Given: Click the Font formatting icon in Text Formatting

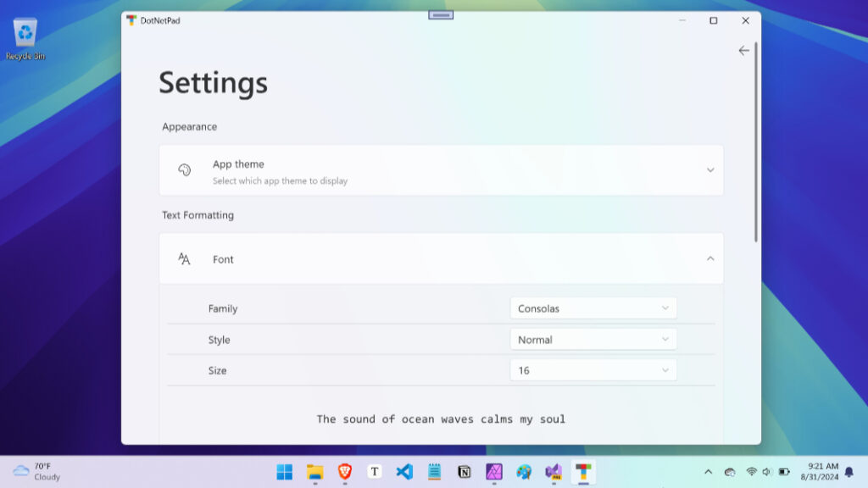Looking at the screenshot, I should 184,258.
